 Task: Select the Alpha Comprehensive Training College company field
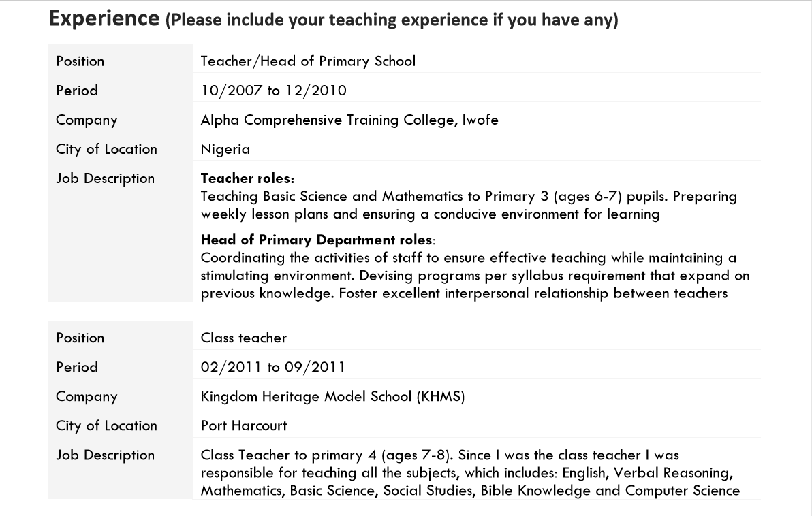[x=349, y=120]
